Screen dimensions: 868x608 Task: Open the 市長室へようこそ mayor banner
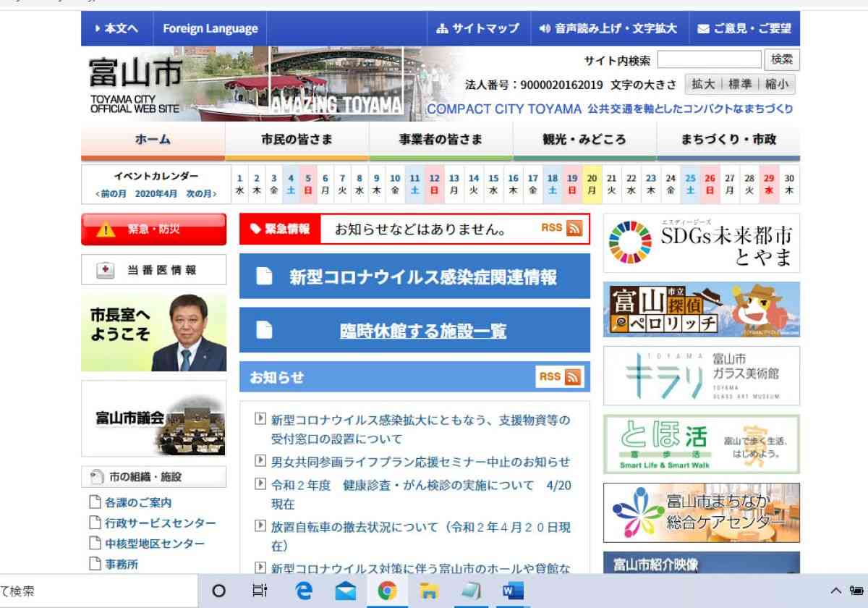pyautogui.click(x=153, y=333)
